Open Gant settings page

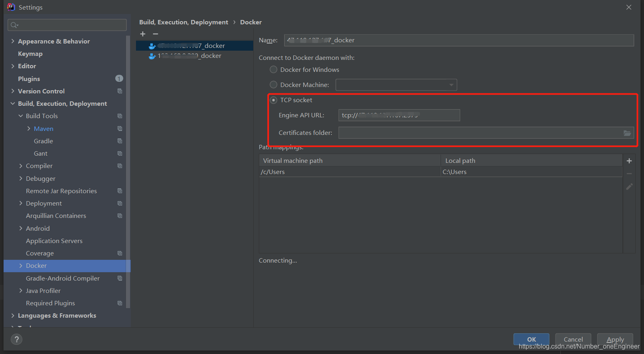coord(40,153)
